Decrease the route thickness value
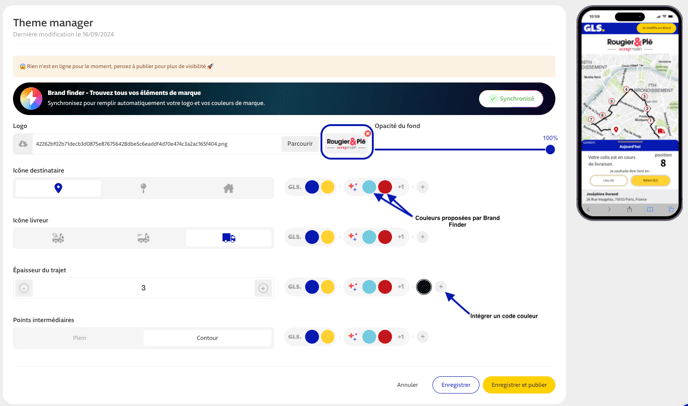 point(24,288)
